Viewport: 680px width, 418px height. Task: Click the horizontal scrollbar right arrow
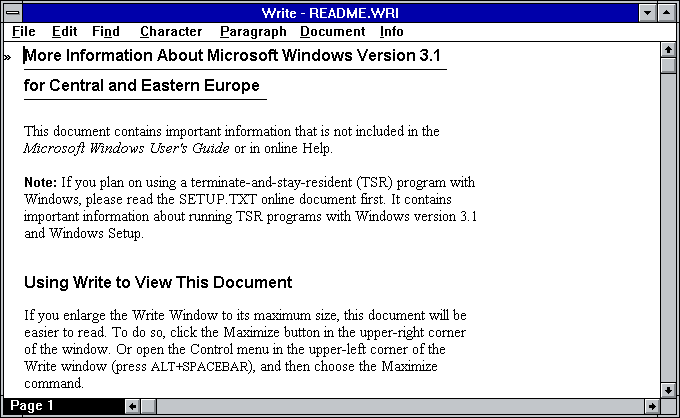pos(652,406)
